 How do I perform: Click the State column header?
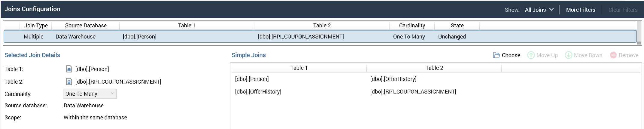457,26
